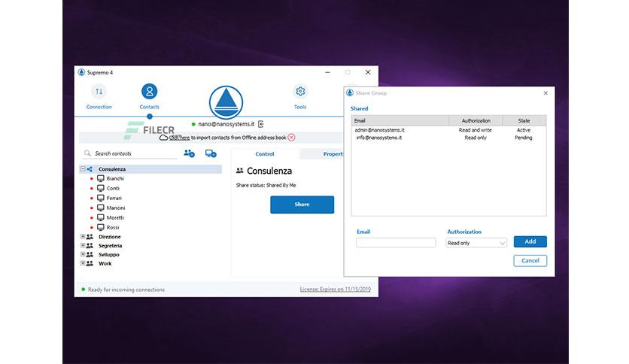Click the 'click here' import contacts link

[x=179, y=138]
